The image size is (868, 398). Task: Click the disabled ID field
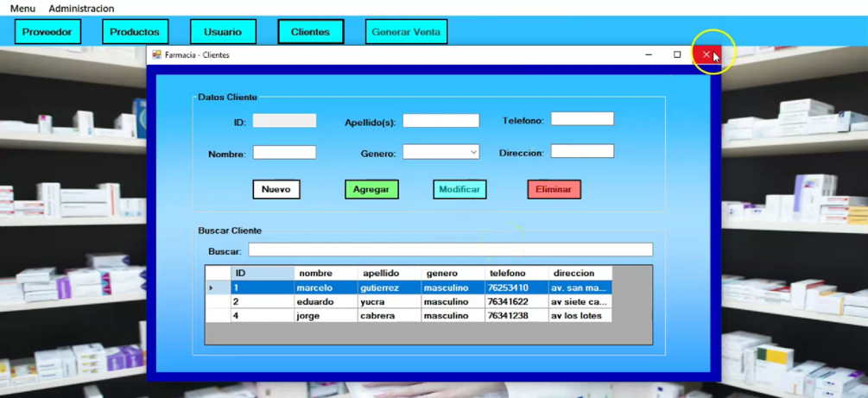click(x=284, y=121)
